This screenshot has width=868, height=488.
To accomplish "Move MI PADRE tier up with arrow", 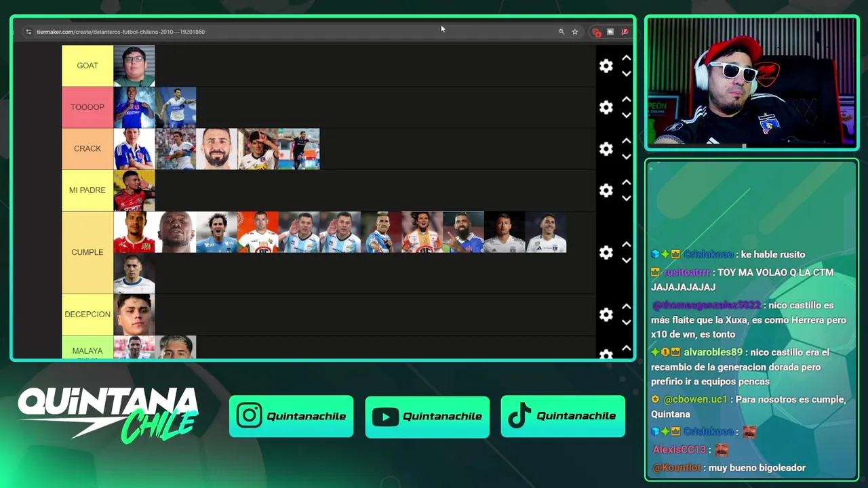I will point(627,183).
